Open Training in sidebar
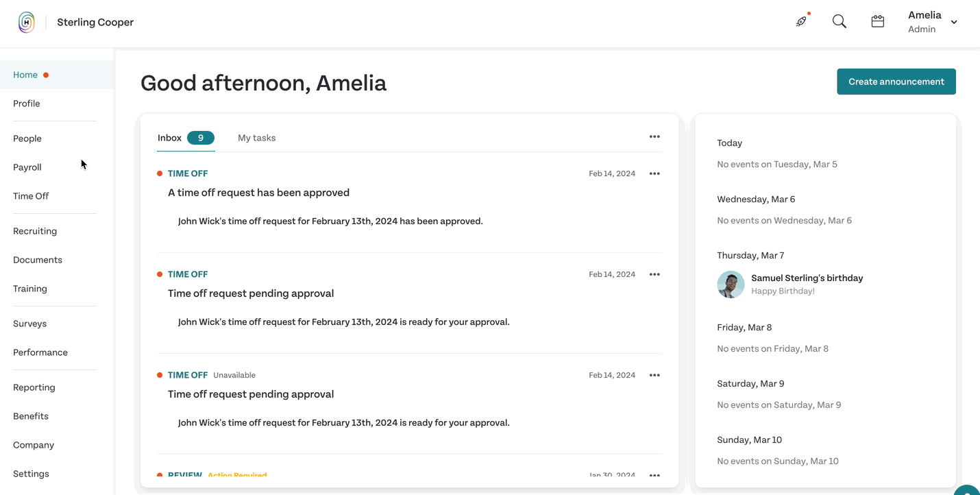Viewport: 980px width, 495px height. point(30,289)
